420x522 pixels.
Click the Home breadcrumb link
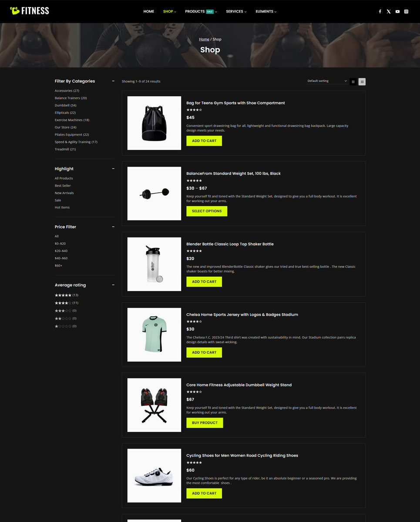204,39
